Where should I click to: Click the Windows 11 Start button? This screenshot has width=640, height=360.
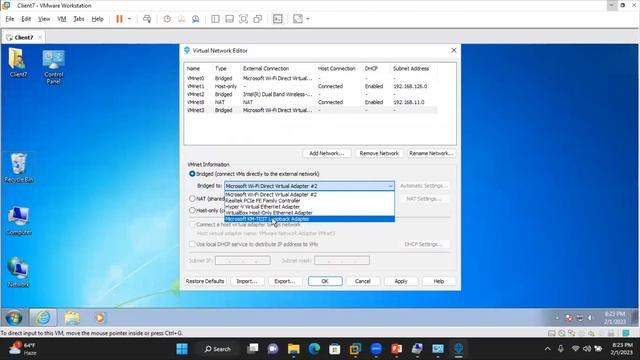tap(182, 349)
